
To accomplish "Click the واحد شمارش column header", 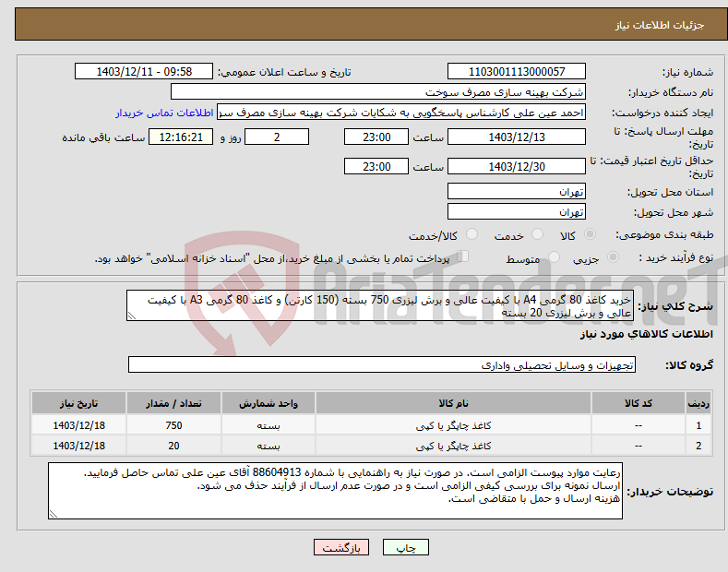I will coord(269,403).
